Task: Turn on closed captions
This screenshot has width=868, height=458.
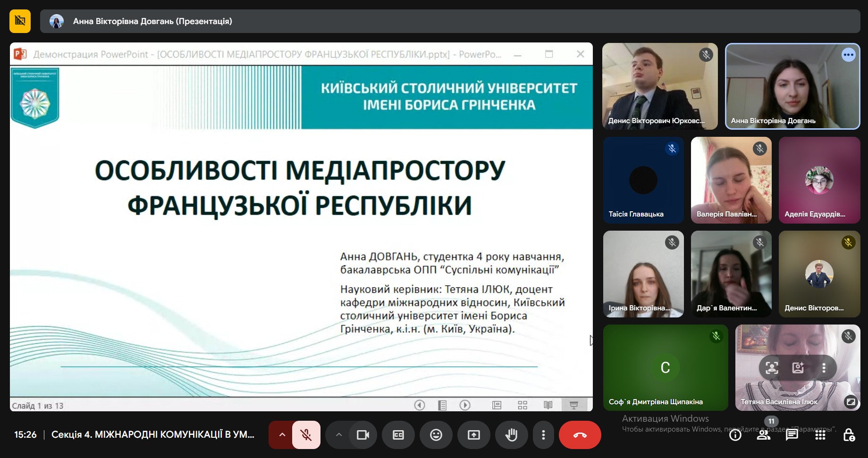Action: 398,435
